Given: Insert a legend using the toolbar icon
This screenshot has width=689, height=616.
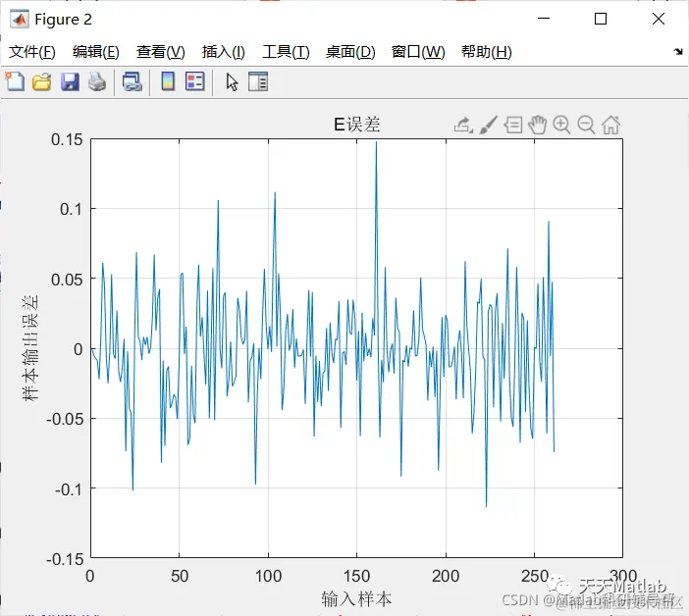Looking at the screenshot, I should pyautogui.click(x=195, y=81).
